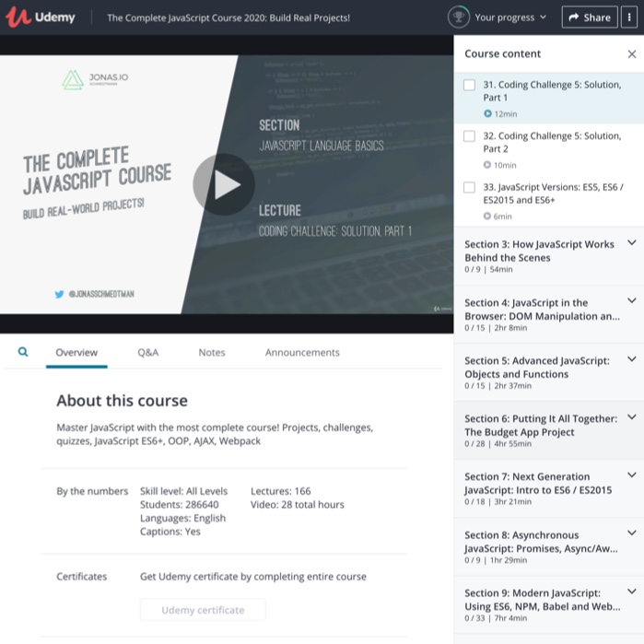Click the Share button
Image resolution: width=644 pixels, height=644 pixels.
click(590, 18)
